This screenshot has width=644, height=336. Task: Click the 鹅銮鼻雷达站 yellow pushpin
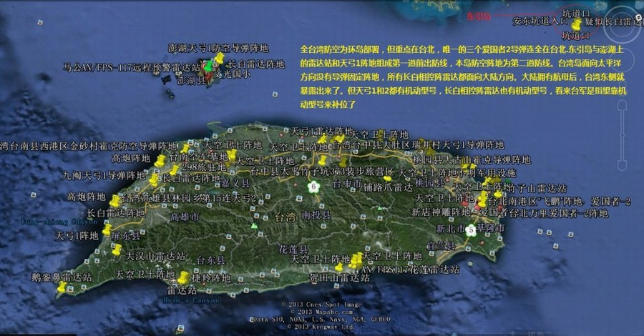[x=62, y=287]
